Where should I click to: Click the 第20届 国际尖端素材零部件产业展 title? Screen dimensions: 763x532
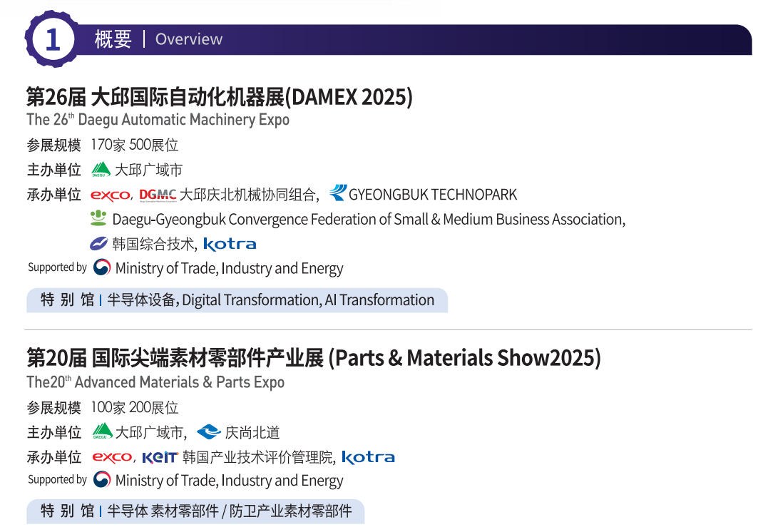coord(313,357)
